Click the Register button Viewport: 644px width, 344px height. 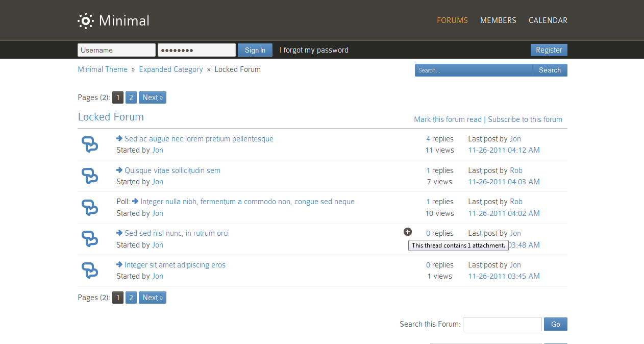[549, 50]
